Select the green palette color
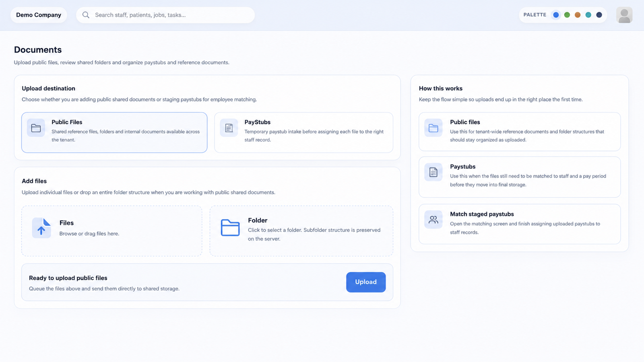This screenshot has height=362, width=644. (x=567, y=15)
